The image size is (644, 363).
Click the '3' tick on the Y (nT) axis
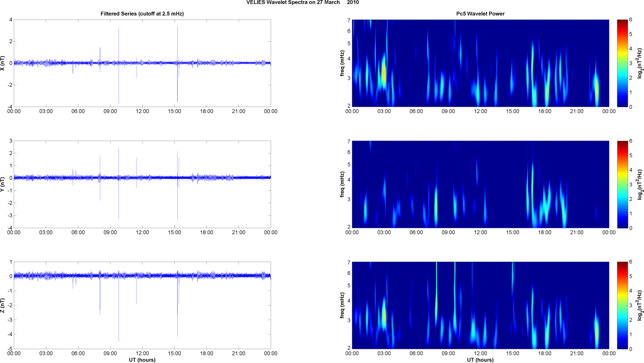[x=11, y=141]
